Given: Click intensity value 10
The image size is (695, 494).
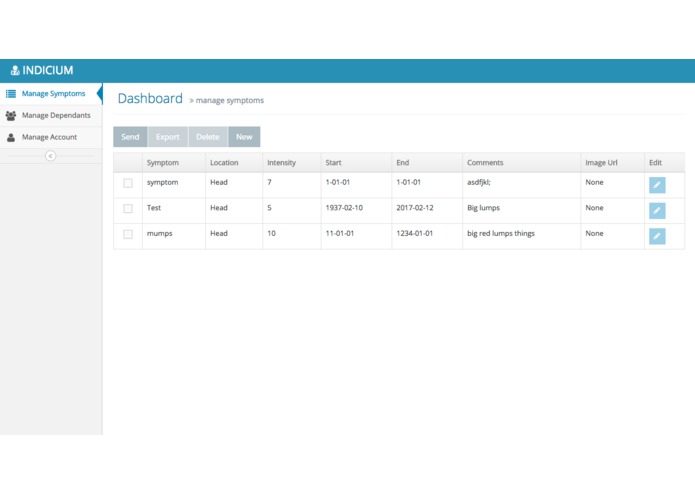Looking at the screenshot, I should (271, 233).
